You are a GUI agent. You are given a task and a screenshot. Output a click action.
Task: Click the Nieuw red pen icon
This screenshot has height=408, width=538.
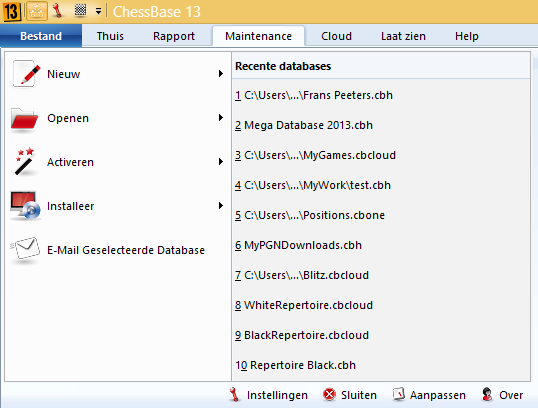[26, 74]
